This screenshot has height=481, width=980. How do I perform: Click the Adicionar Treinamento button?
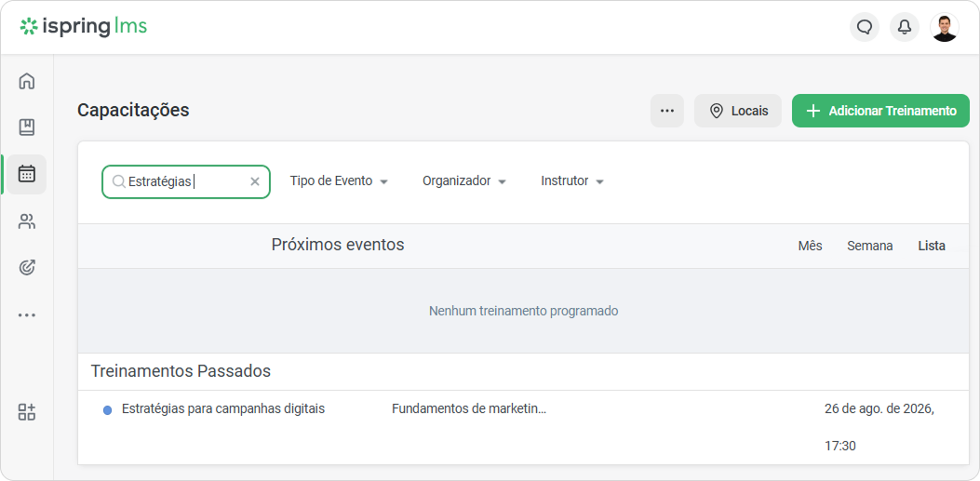coord(880,111)
